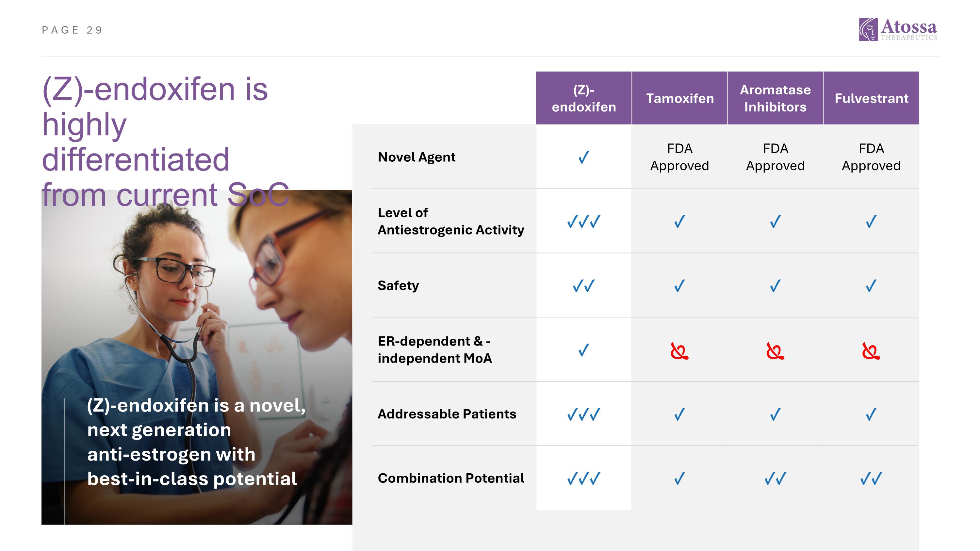Viewport: 980px width, 551px height.
Task: Select the Aromatase Inhibitors column header
Action: click(775, 98)
